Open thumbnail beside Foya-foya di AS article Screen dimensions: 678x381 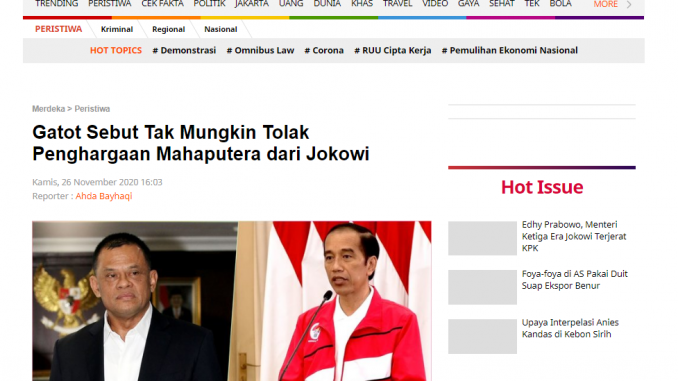[482, 287]
